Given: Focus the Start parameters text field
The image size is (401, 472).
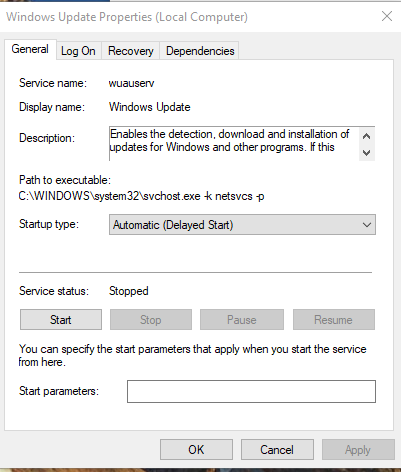Looking at the screenshot, I should click(251, 391).
